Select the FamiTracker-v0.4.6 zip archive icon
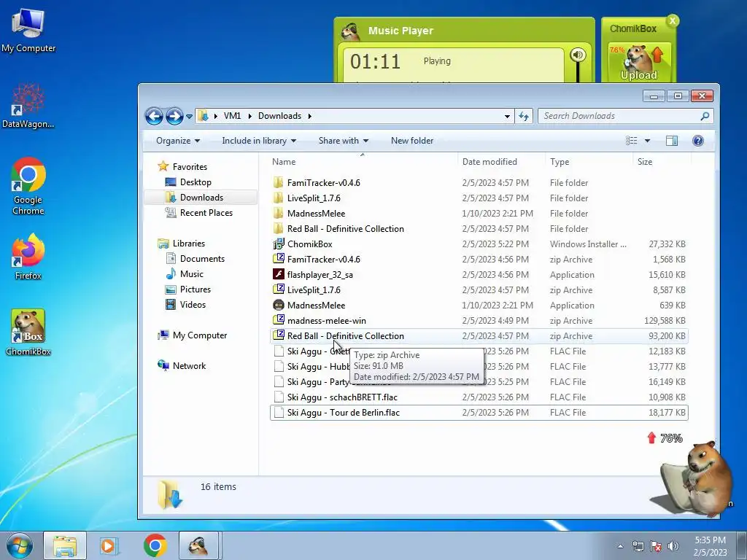 click(x=278, y=259)
